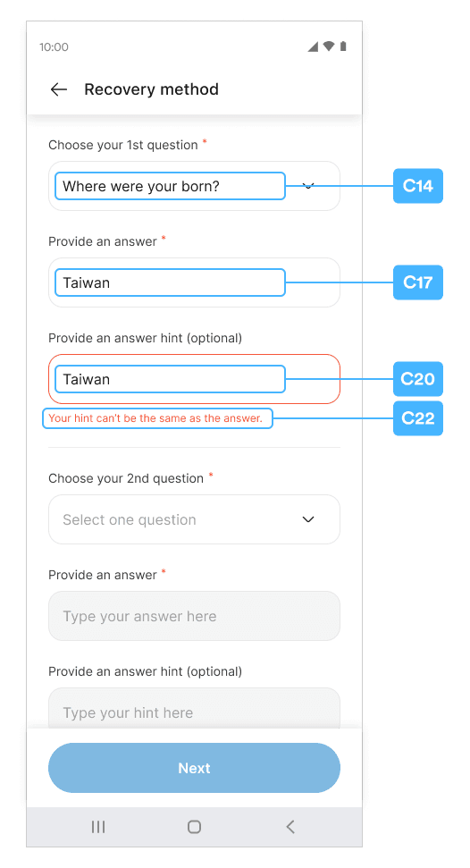
Task: Focus the Type your hint here field
Action: (x=194, y=709)
